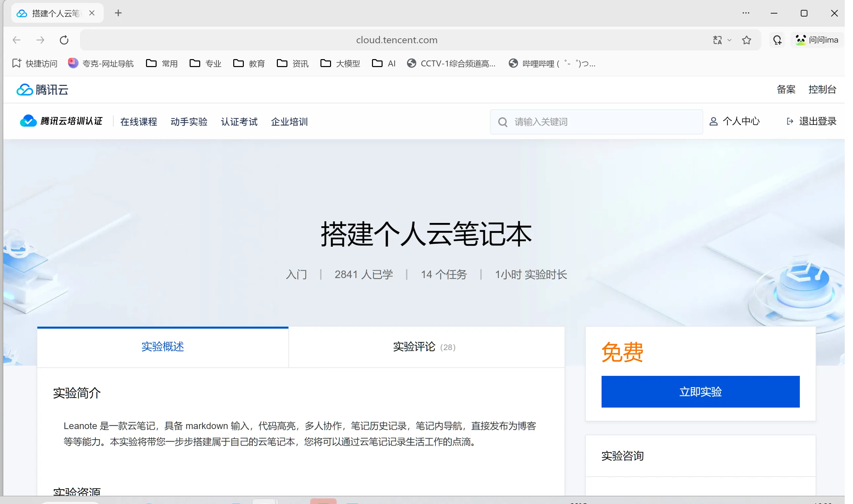The width and height of the screenshot is (853, 504).
Task: Reload the page with refresh icon
Action: (64, 40)
